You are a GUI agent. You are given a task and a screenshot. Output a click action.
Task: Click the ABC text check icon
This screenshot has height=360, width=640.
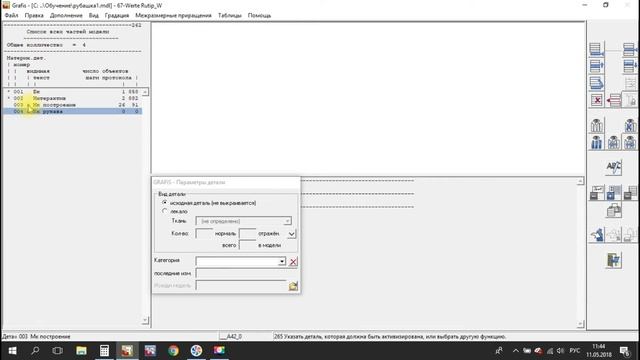pyautogui.click(x=613, y=167)
